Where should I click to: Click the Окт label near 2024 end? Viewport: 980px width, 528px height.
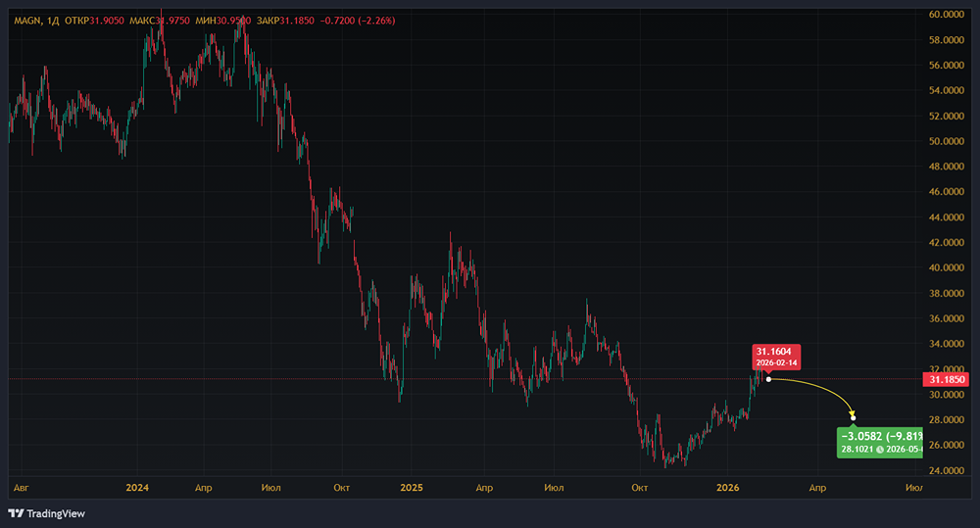pos(341,488)
